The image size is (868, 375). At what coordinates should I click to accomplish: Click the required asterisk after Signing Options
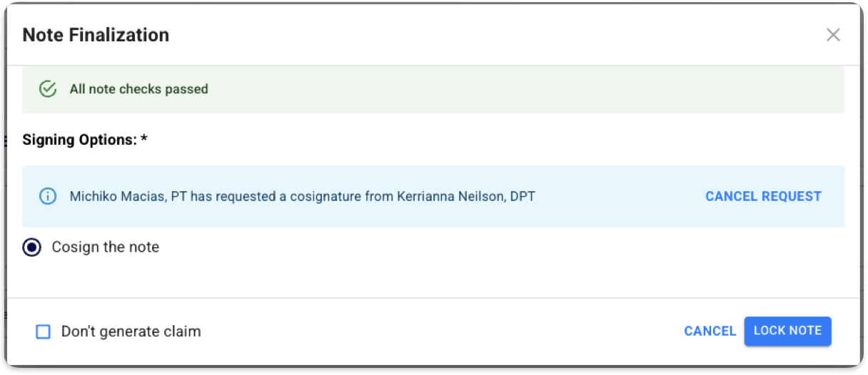(x=144, y=140)
